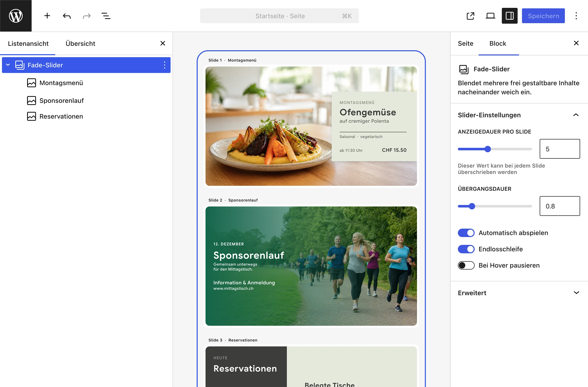Screen dimensions: 588x387
Task: Toggle the document overview list icon
Action: point(106,16)
